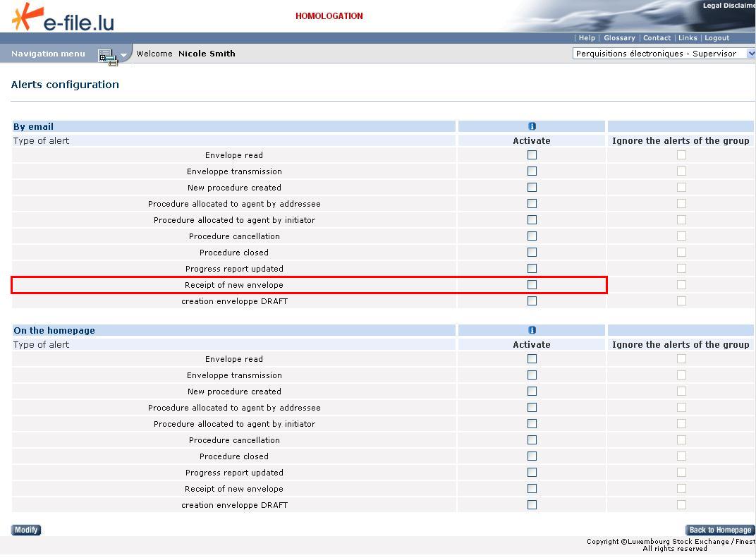This screenshot has height=558, width=756.
Task: Ignore group homepage alerts for Procedure cancellation
Action: coord(681,440)
